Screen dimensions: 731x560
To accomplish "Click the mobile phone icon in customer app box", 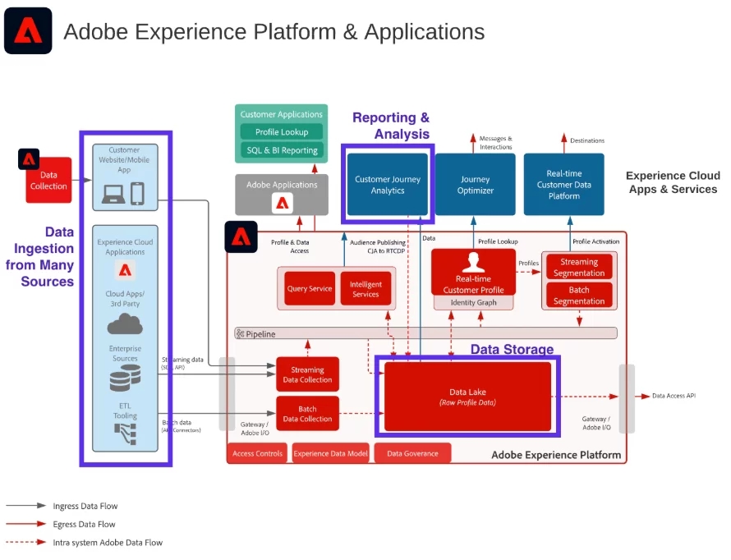I will point(137,193).
